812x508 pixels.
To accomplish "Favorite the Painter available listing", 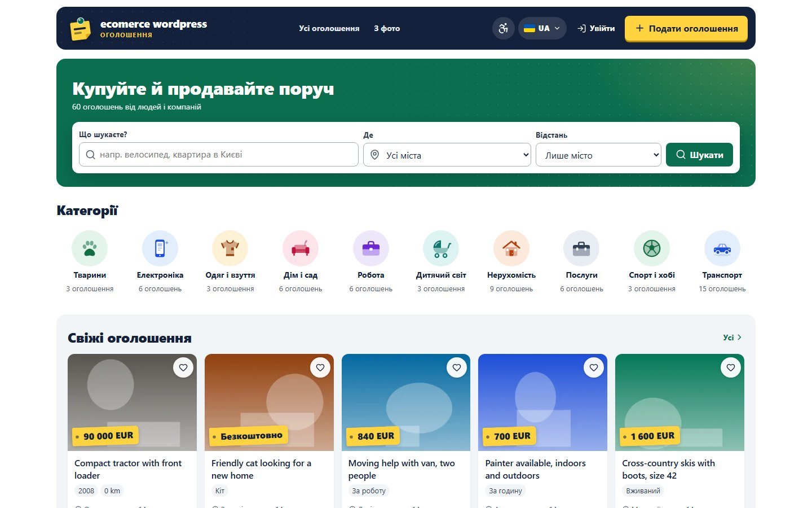I will (x=594, y=367).
